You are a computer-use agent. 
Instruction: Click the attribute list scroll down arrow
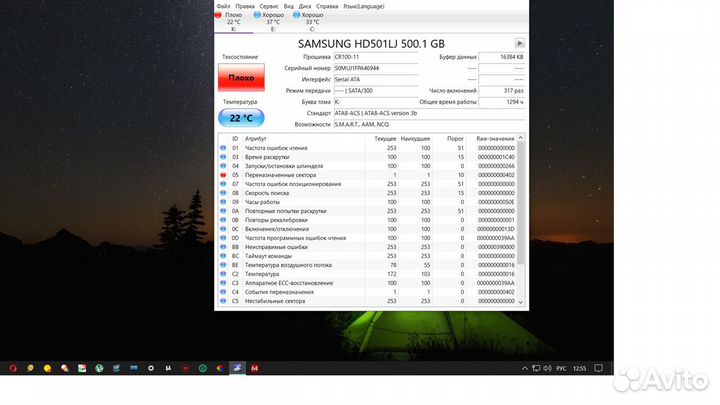tap(521, 302)
